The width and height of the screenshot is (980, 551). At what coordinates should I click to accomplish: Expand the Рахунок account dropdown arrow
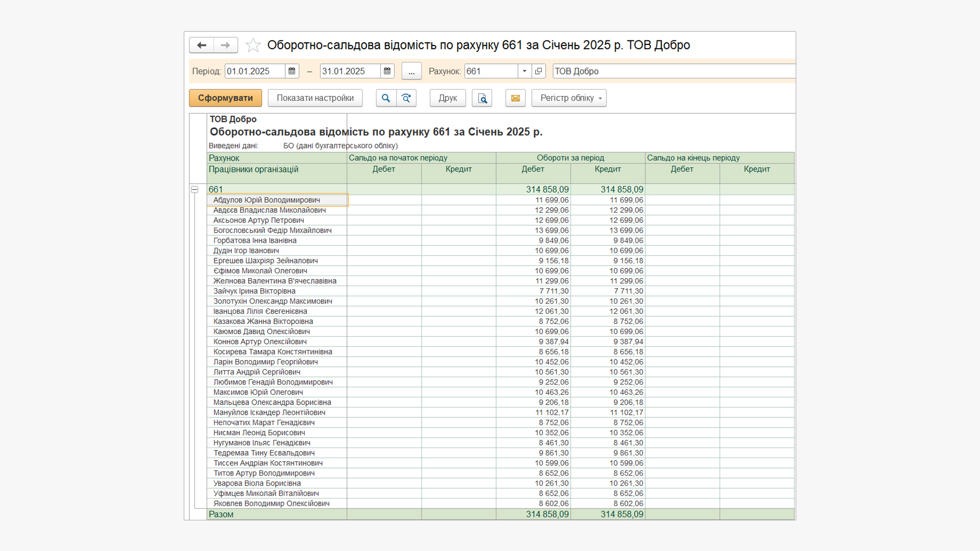click(525, 71)
